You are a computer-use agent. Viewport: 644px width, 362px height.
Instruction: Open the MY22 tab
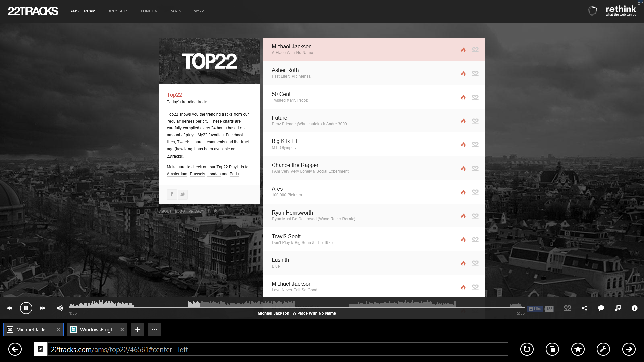coord(199,11)
